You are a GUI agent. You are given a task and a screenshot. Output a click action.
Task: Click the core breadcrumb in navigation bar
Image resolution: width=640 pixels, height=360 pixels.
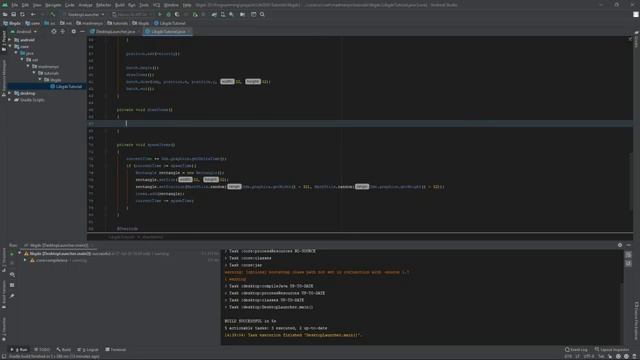[33, 23]
